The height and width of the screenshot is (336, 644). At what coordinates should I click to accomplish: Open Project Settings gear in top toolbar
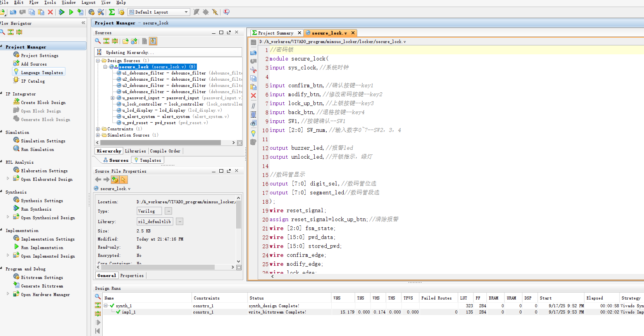(x=91, y=12)
